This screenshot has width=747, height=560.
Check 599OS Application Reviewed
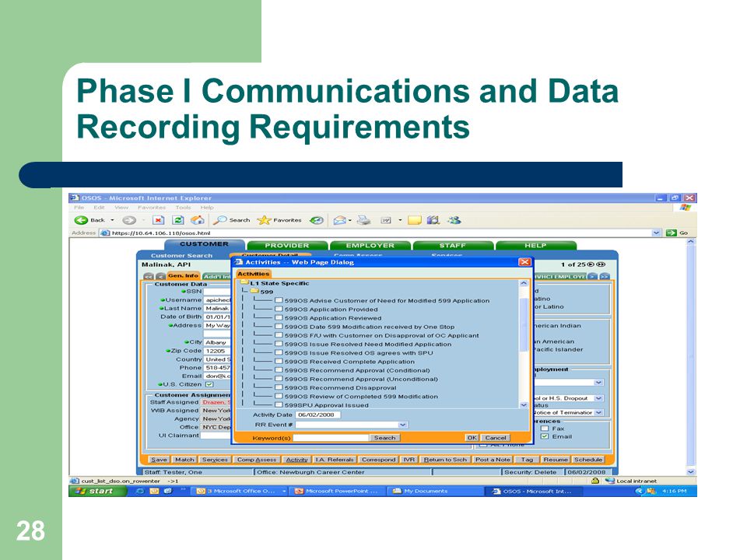279,317
